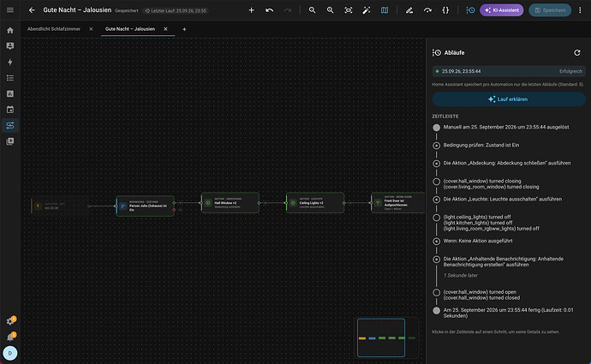Click the Letzter Lauf timestamp chip
591x364 pixels.
click(176, 10)
